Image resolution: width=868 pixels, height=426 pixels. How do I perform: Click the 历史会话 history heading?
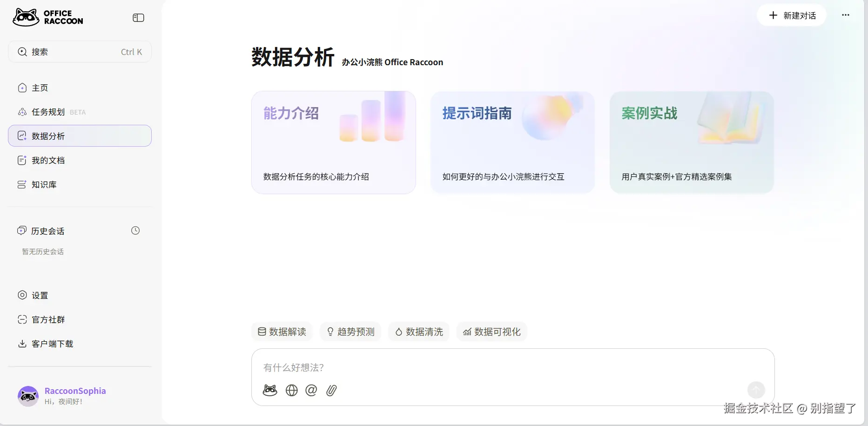[48, 231]
